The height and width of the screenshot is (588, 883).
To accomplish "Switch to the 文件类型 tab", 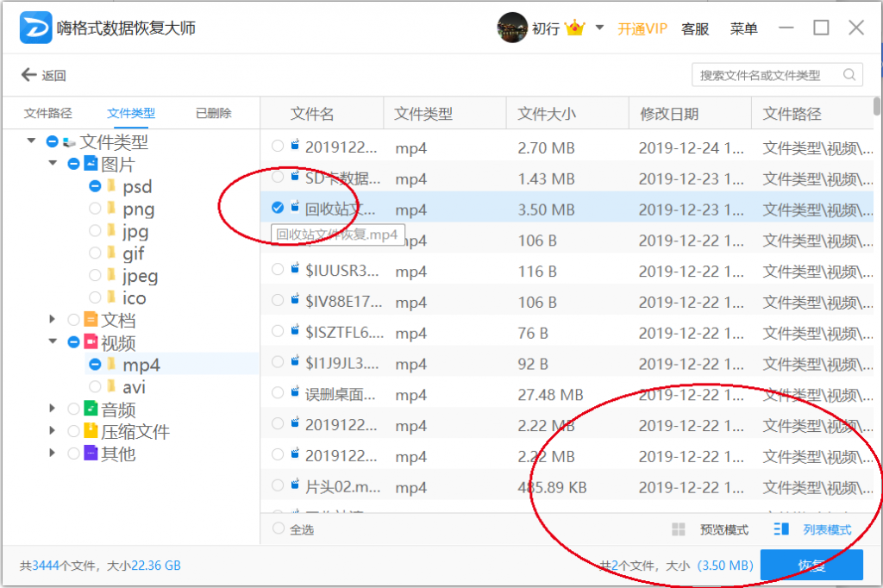I will click(x=131, y=113).
